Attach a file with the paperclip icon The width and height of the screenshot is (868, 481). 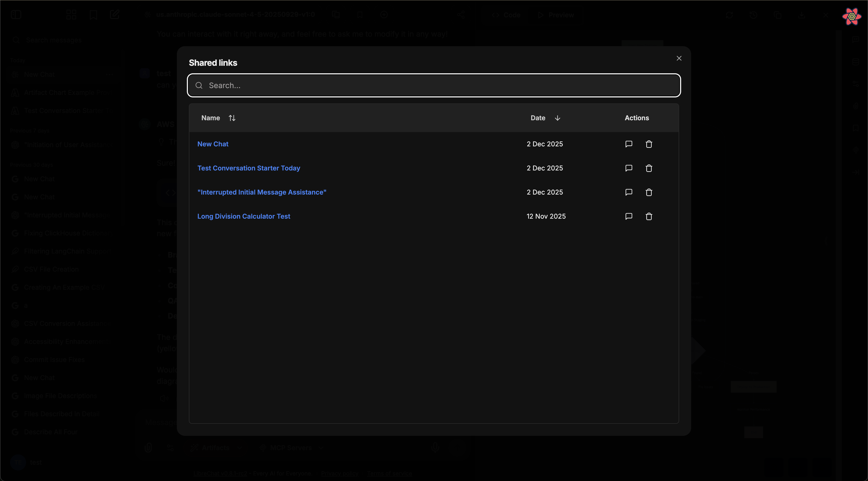[149, 447]
